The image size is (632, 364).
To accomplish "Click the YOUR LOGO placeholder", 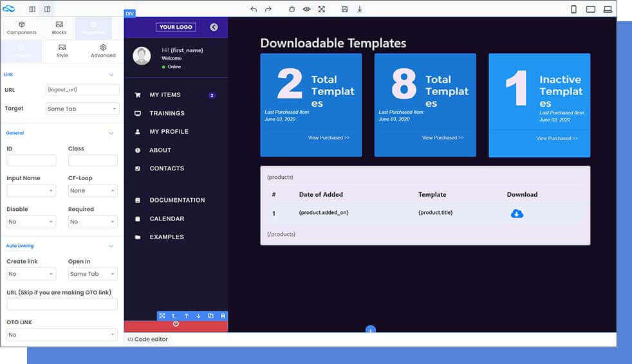I will coord(176,27).
